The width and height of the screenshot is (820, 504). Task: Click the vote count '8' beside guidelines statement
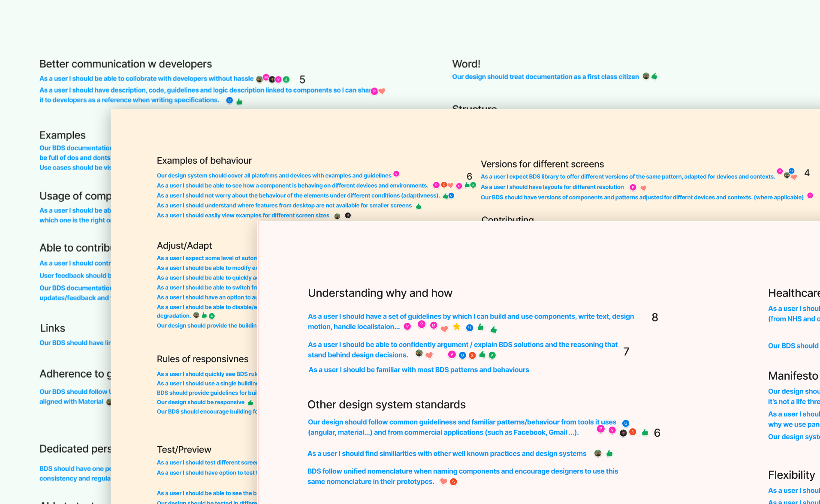654,317
